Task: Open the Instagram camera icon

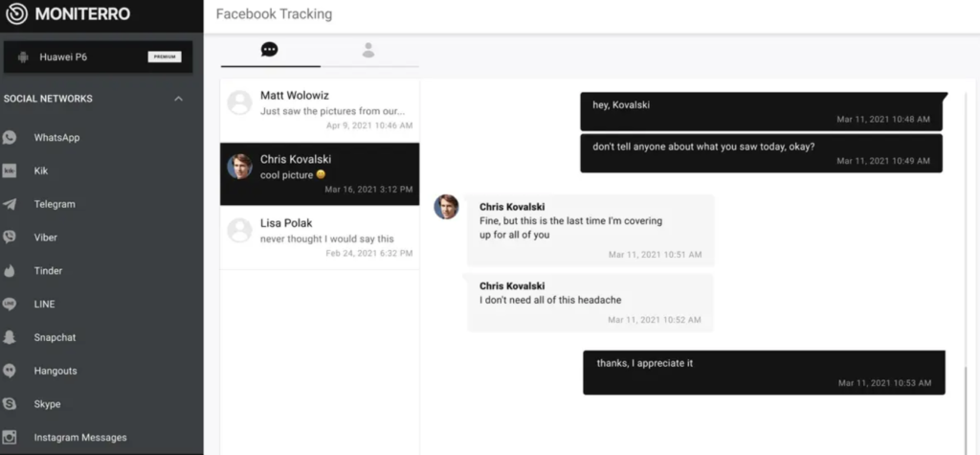Action: [x=10, y=438]
